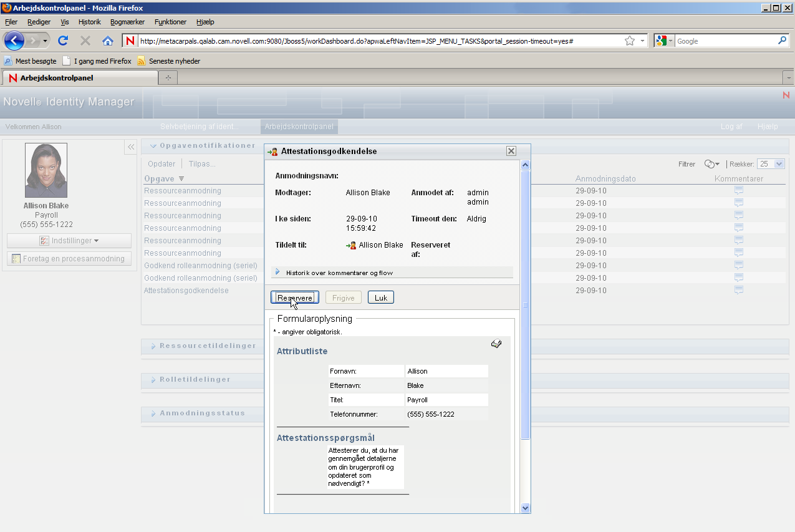
Task: Click the Luk button
Action: click(x=381, y=298)
